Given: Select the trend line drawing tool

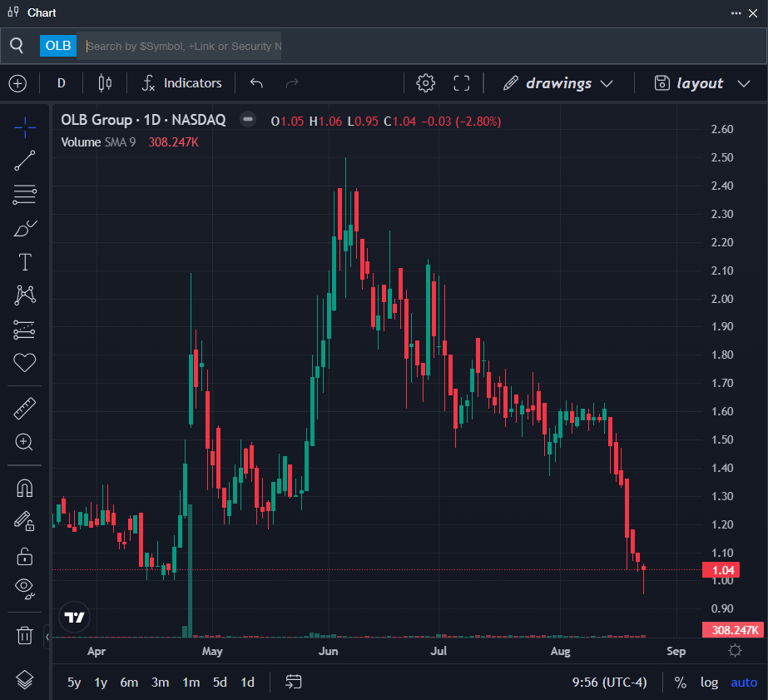Looking at the screenshot, I should 24,161.
